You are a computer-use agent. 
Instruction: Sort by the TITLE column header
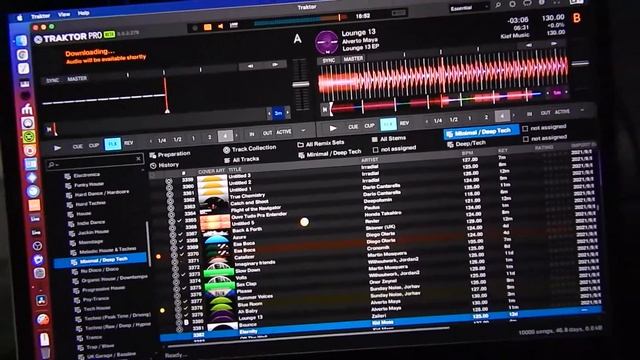(235, 169)
